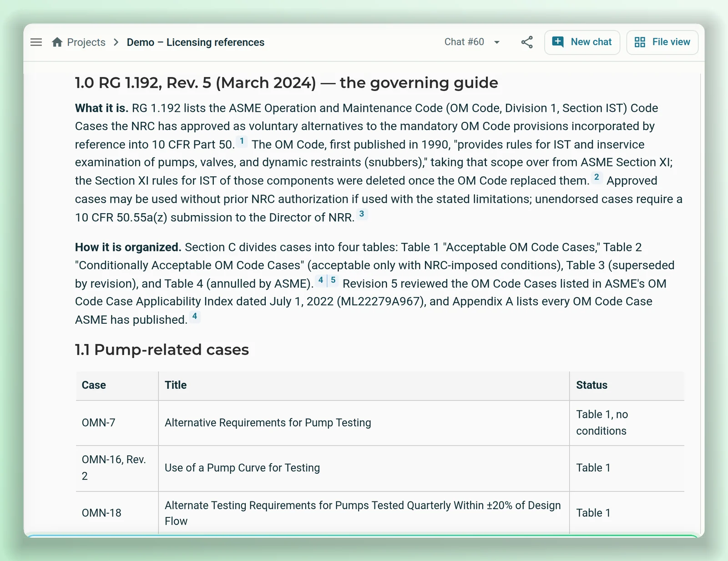Screen dimensions: 728x561
Task: Open citation 2 before 'Approved cases'
Action: (597, 178)
